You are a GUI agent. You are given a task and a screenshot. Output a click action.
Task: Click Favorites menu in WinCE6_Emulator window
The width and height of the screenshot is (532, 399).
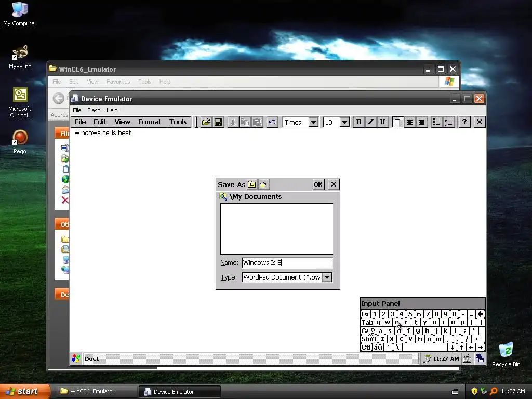pos(118,82)
